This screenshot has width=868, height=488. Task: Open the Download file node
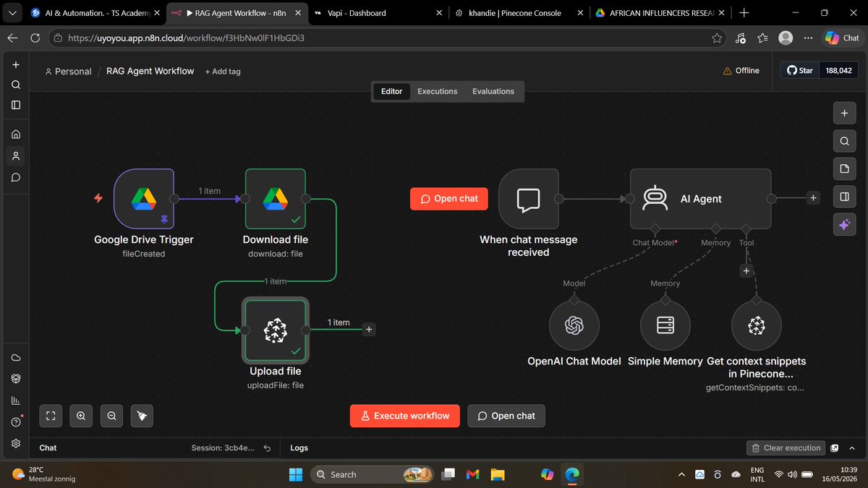(275, 198)
